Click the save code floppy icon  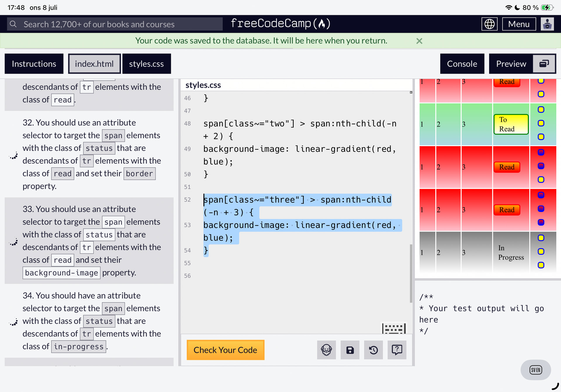pyautogui.click(x=350, y=350)
